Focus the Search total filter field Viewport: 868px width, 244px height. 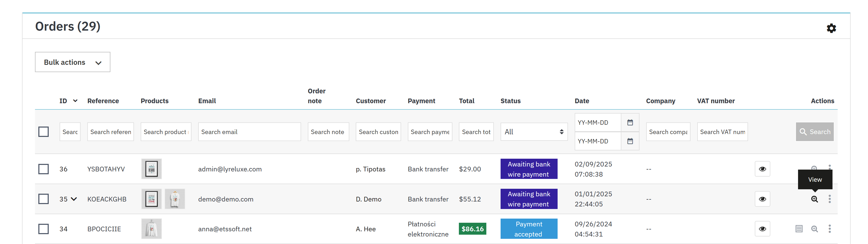tap(476, 132)
